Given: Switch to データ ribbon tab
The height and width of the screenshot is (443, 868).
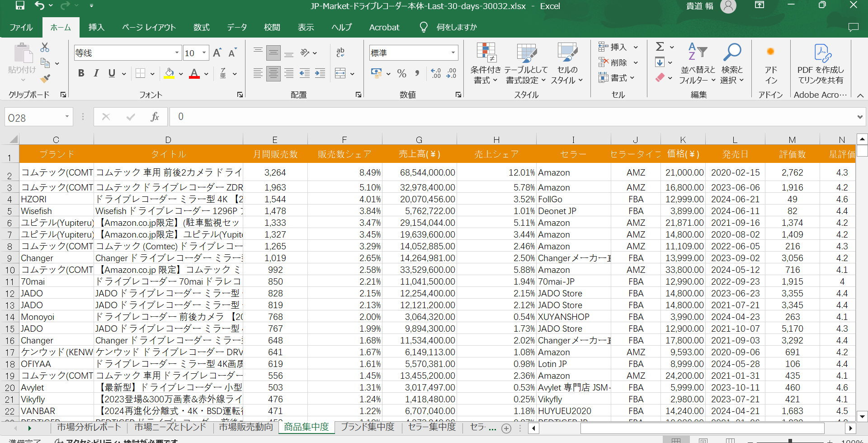Looking at the screenshot, I should click(237, 27).
